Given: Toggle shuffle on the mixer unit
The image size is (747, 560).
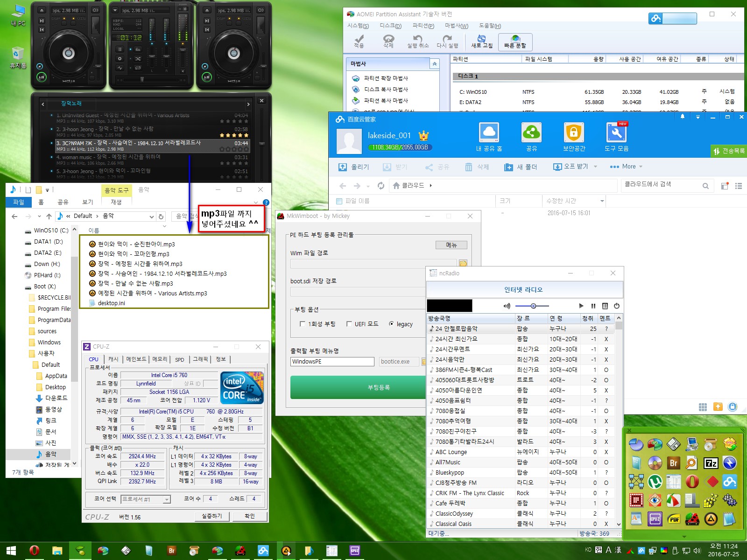Looking at the screenshot, I should 138,58.
